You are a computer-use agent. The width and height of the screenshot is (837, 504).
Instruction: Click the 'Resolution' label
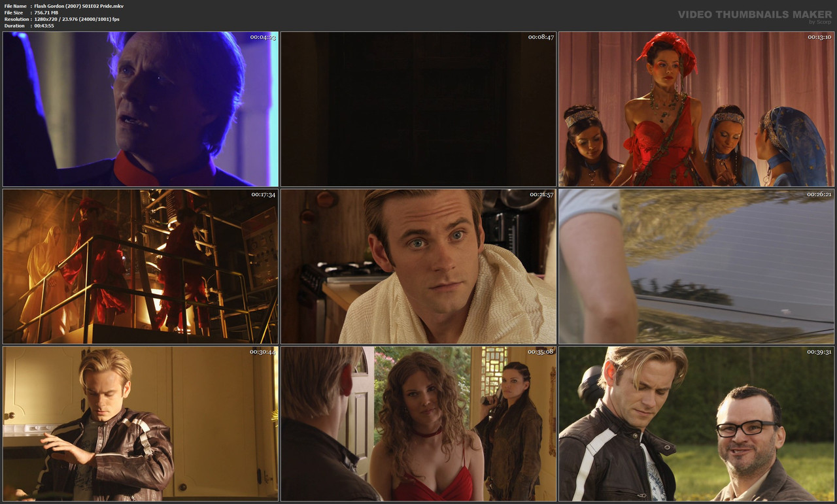pyautogui.click(x=16, y=19)
